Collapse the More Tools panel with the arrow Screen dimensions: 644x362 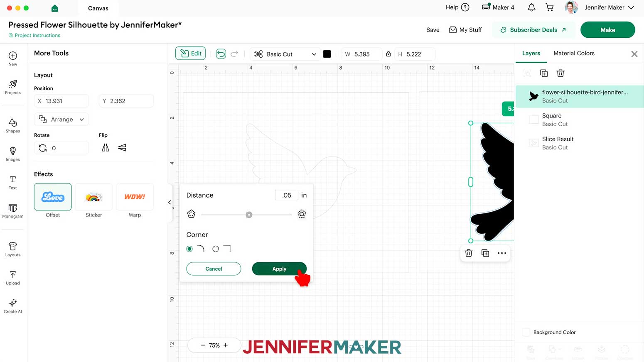click(x=170, y=202)
